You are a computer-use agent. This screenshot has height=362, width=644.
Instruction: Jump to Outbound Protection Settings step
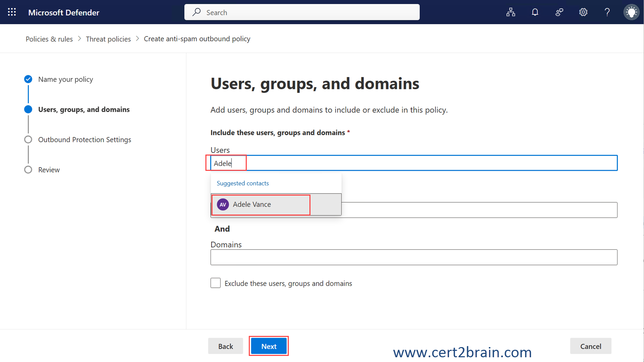(x=84, y=140)
